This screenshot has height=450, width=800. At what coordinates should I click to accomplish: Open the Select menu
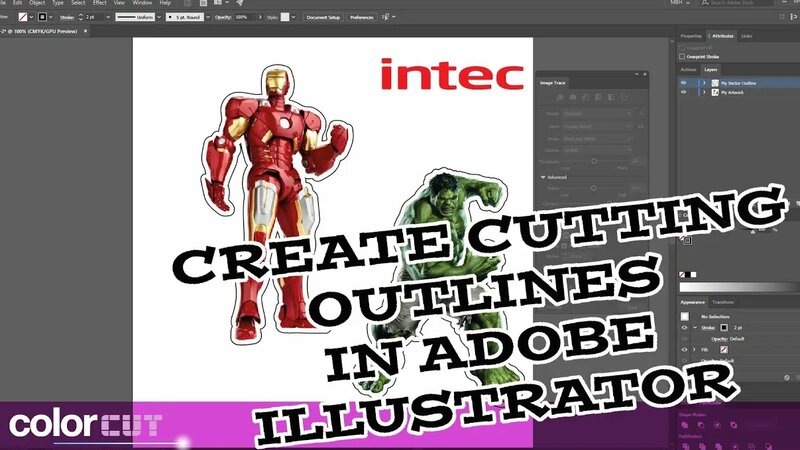point(78,3)
